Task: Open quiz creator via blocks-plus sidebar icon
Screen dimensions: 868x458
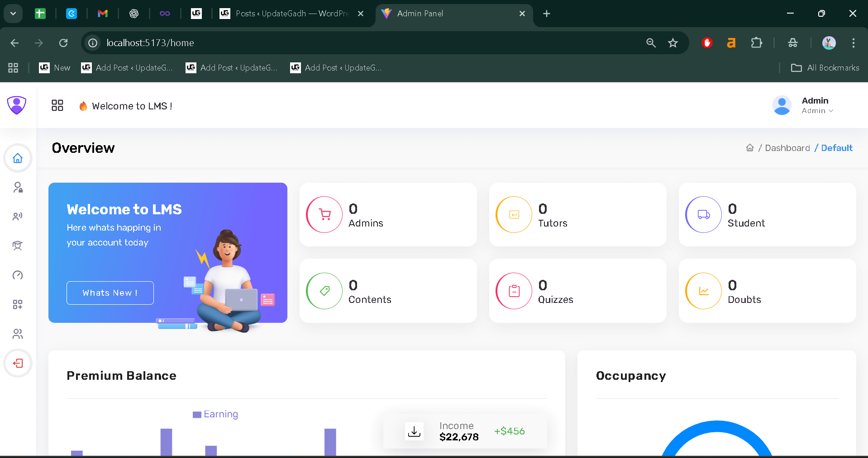Action: click(x=18, y=304)
